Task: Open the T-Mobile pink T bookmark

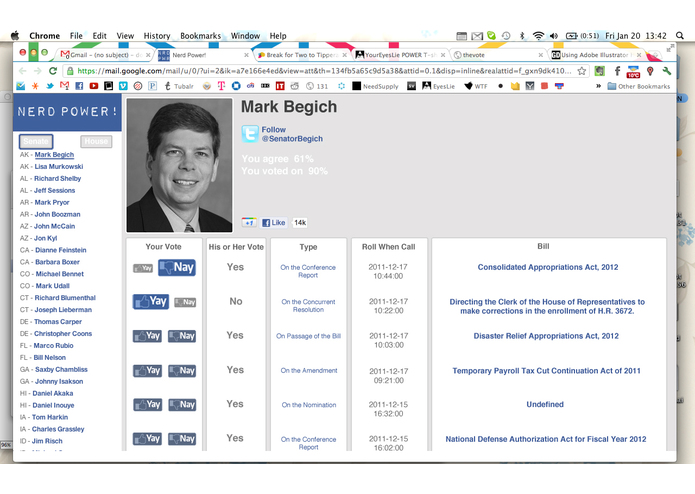Action: click(x=221, y=86)
